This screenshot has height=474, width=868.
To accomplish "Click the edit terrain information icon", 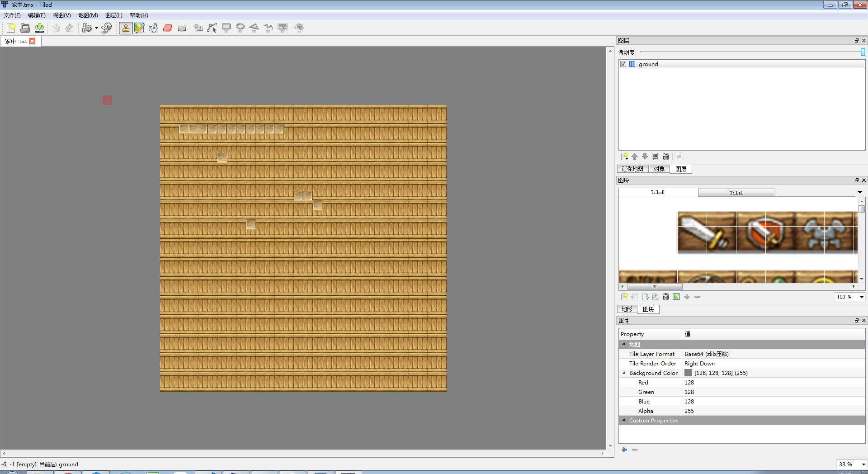I will pyautogui.click(x=676, y=297).
